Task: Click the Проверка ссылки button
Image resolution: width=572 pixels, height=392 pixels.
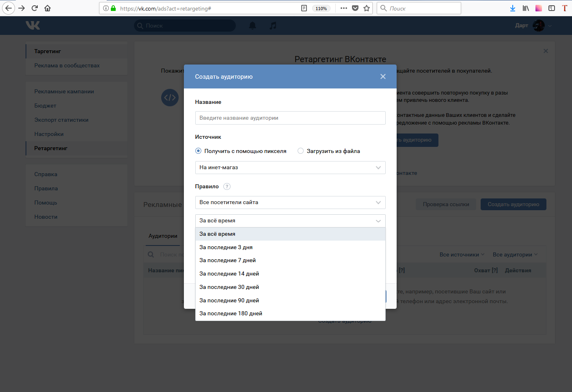Action: [x=446, y=205]
